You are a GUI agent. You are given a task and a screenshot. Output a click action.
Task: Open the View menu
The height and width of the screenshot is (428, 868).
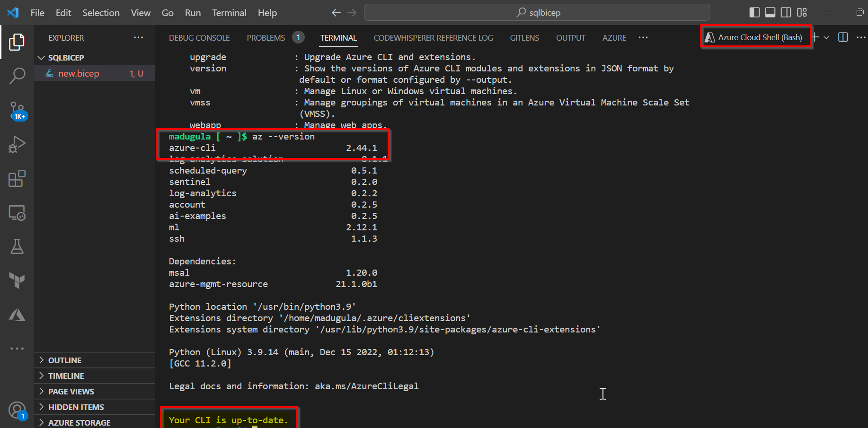(x=141, y=13)
